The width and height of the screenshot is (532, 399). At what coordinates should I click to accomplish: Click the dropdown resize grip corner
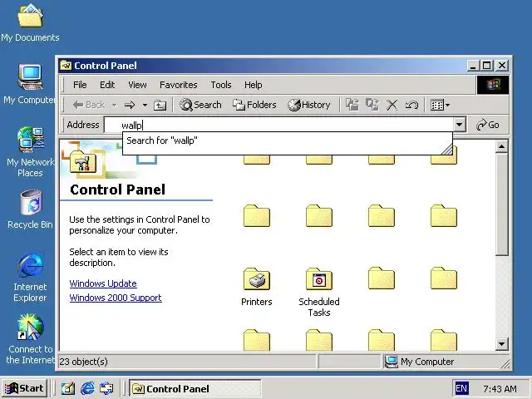click(x=447, y=150)
